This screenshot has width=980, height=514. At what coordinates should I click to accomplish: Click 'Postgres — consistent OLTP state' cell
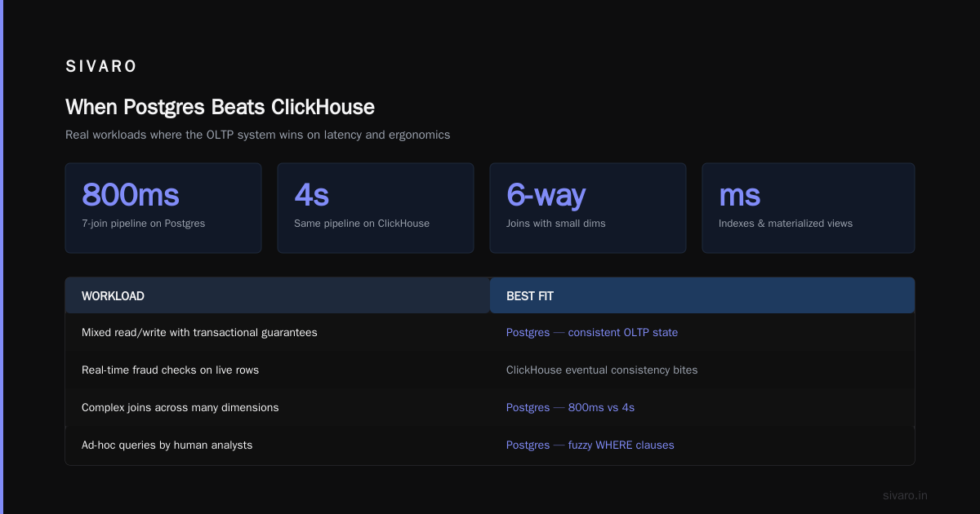click(702, 333)
